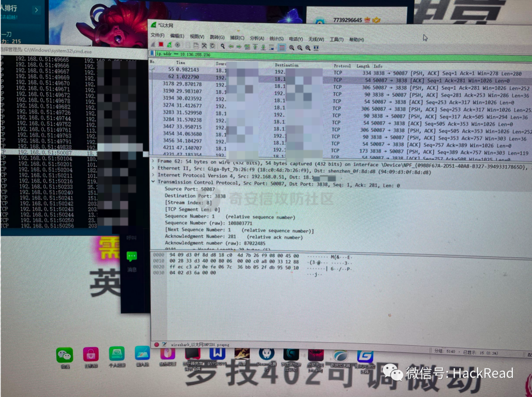532x397 pixels.
Task: Open the 统计(S) menu
Action: point(276,38)
